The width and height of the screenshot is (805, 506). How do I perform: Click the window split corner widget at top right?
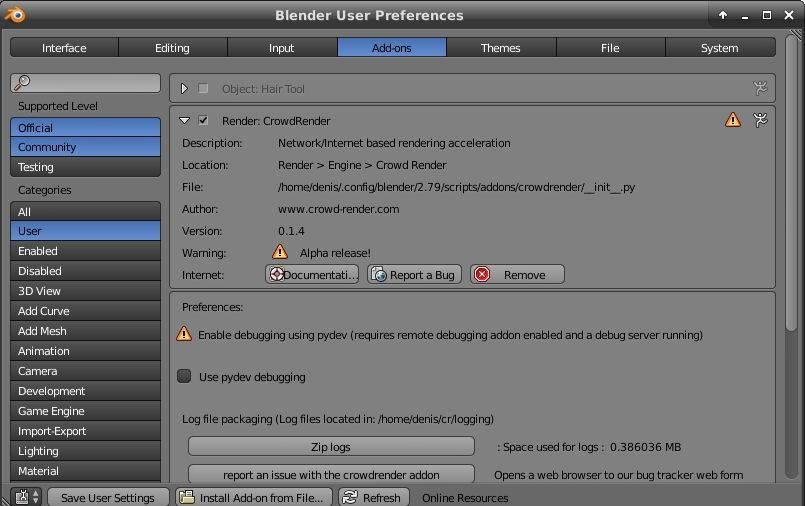coord(796,34)
